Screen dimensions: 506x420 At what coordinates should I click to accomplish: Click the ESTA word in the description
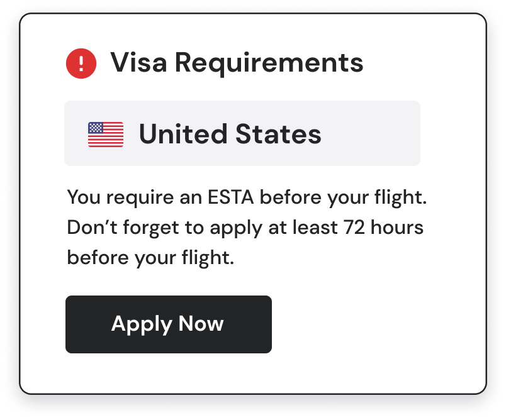[x=230, y=197]
